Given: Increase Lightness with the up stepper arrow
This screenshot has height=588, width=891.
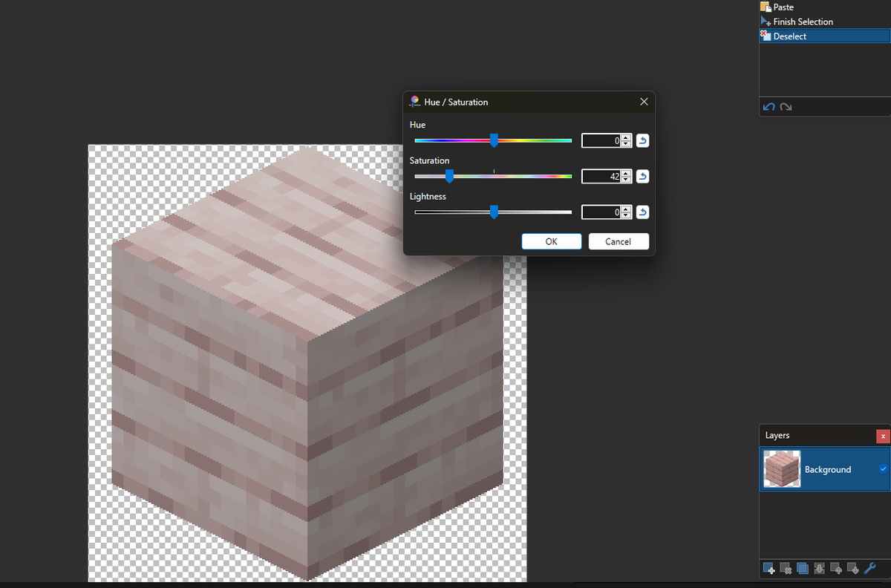Looking at the screenshot, I should coord(626,209).
